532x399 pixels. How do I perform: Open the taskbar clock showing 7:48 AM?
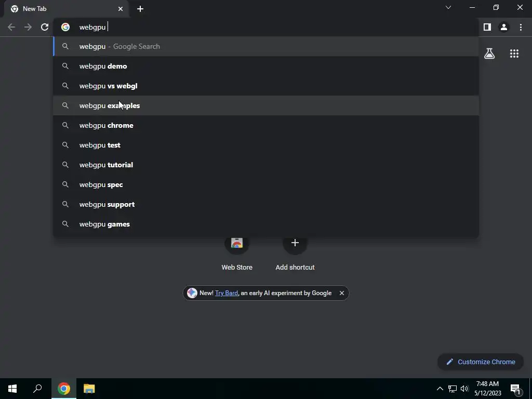pyautogui.click(x=487, y=389)
